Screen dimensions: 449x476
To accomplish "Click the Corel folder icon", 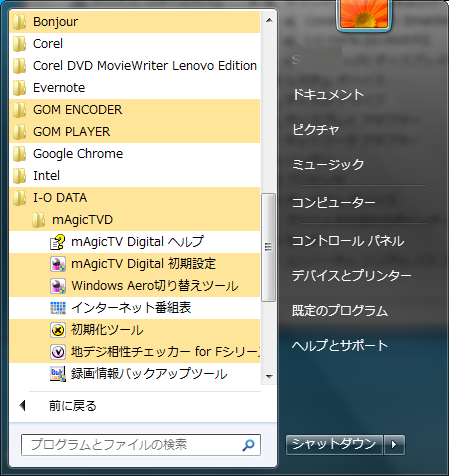I will point(19,44).
